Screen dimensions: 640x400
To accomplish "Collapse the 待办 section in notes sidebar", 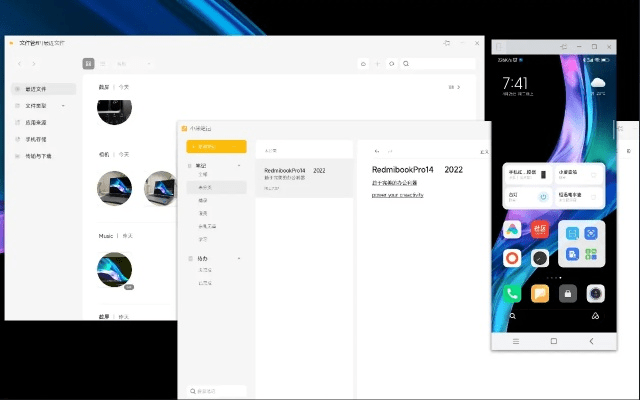I will click(238, 258).
